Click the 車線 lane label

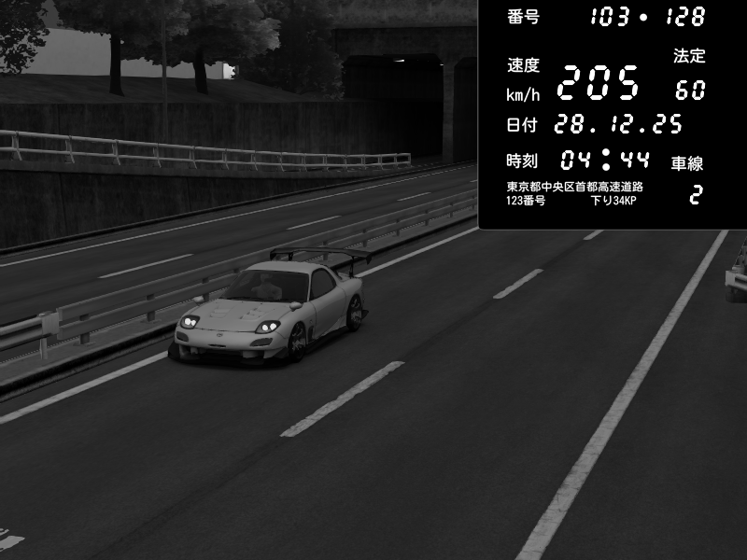(687, 163)
